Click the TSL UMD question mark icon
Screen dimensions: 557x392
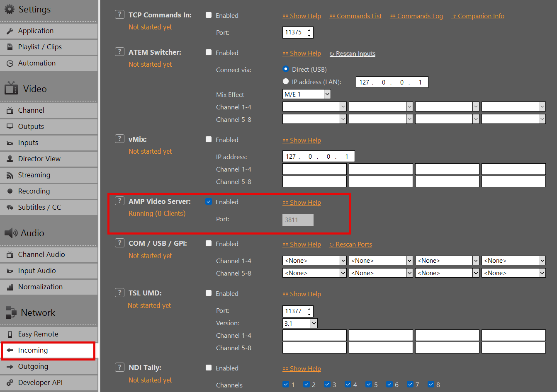point(119,293)
